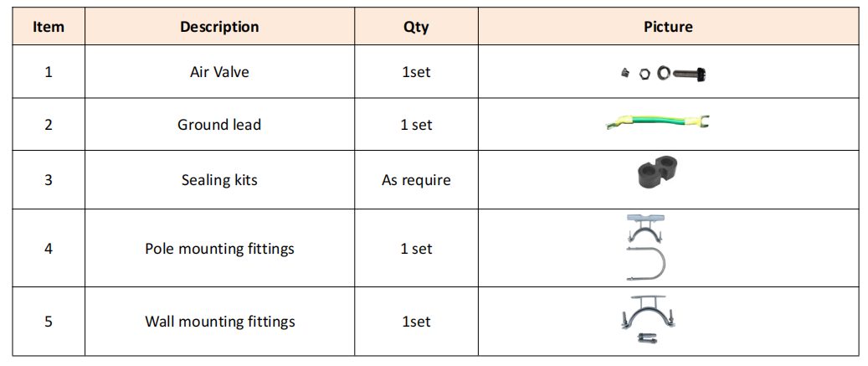Screen dimensions: 868x366
Task: Click the black sealing kit picture
Action: pyautogui.click(x=656, y=173)
